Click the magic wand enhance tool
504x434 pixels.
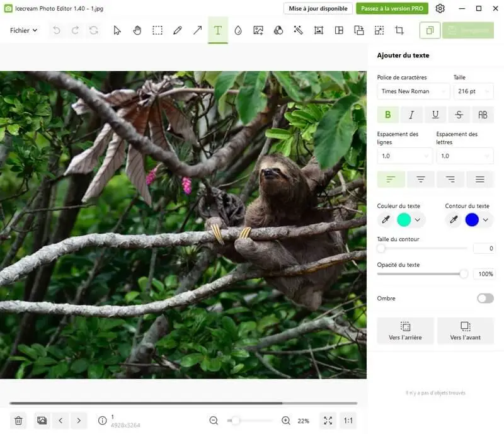tap(298, 30)
